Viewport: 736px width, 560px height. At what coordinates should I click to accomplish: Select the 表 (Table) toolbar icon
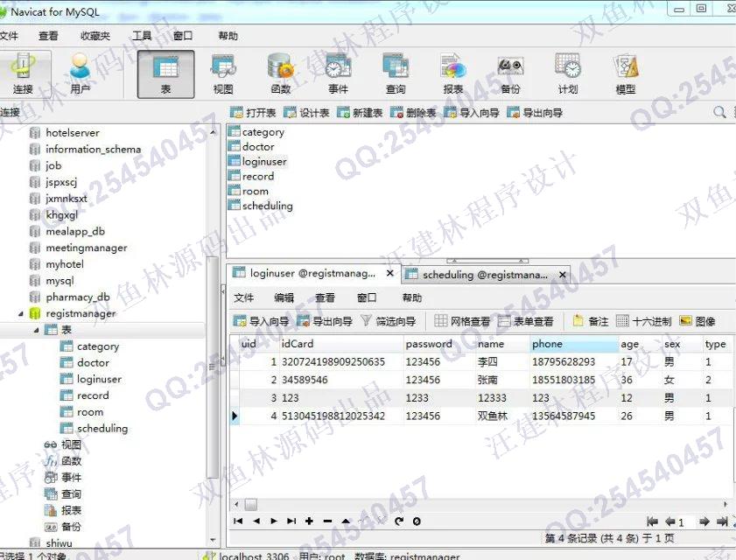pyautogui.click(x=165, y=74)
